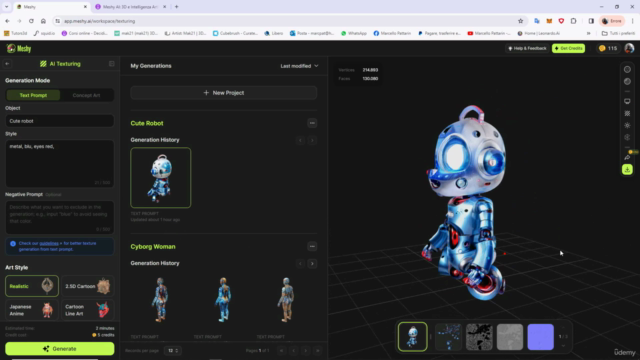Select the black-and-white metallic map swatch
The image size is (640, 360).
[479, 337]
